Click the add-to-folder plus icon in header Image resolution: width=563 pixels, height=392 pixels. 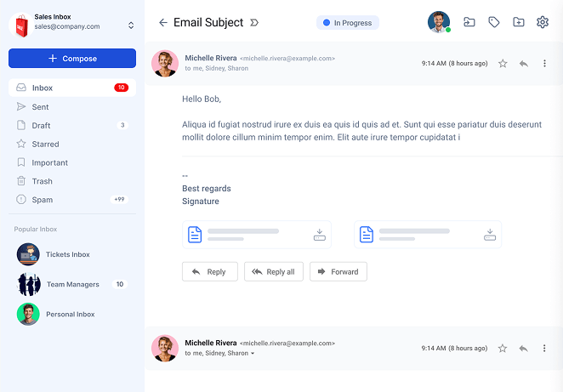pos(519,23)
